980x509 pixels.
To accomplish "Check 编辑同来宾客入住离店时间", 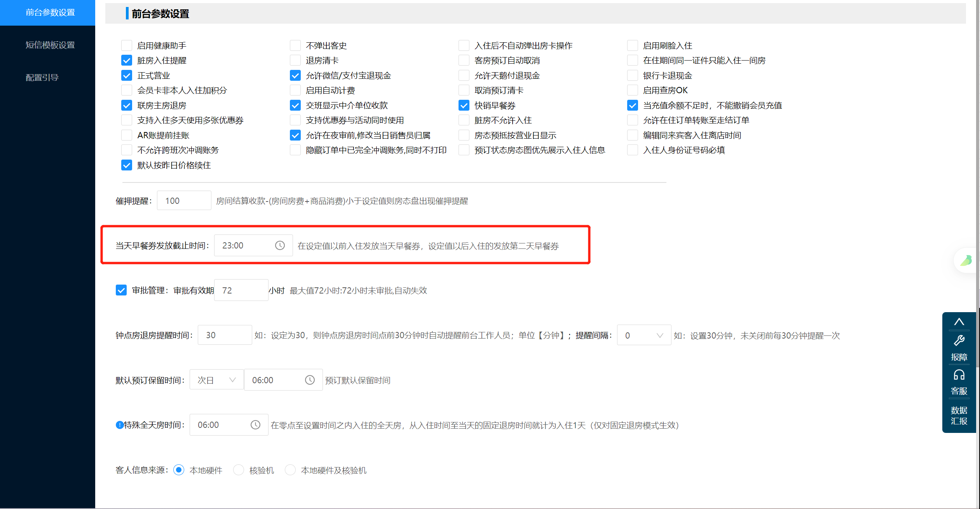I will coord(633,135).
